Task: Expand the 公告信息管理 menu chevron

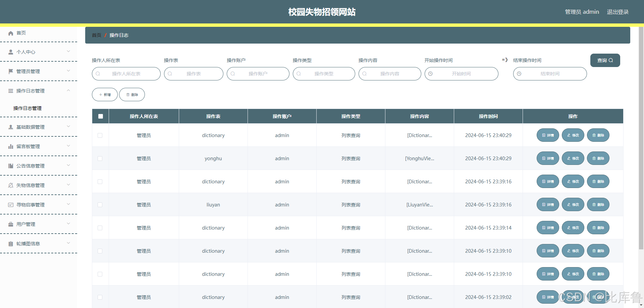Action: tap(68, 166)
